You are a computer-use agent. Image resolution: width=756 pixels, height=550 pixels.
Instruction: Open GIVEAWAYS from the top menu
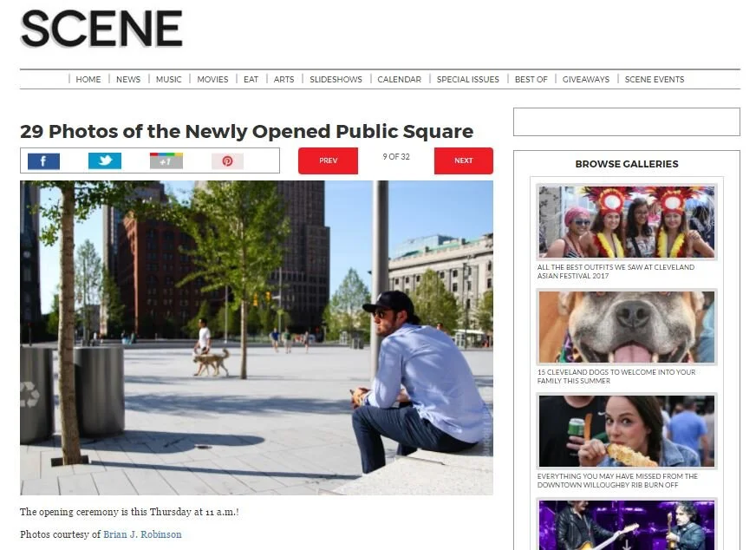point(586,79)
